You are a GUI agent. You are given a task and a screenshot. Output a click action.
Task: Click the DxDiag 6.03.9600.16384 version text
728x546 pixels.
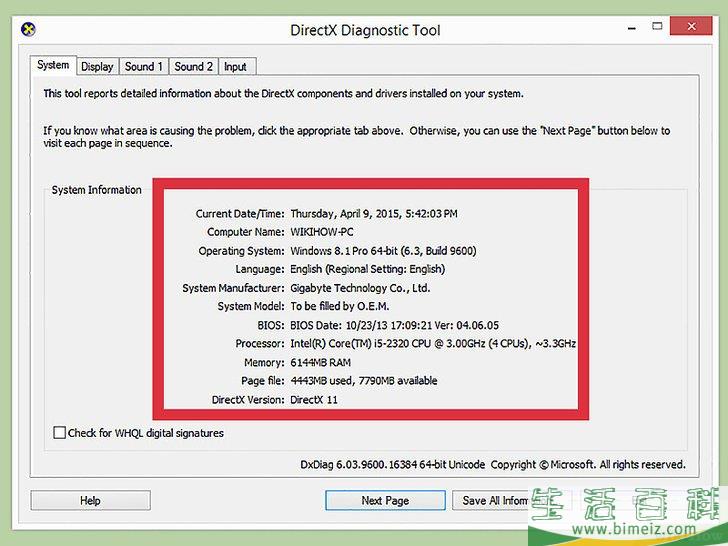pos(393,464)
